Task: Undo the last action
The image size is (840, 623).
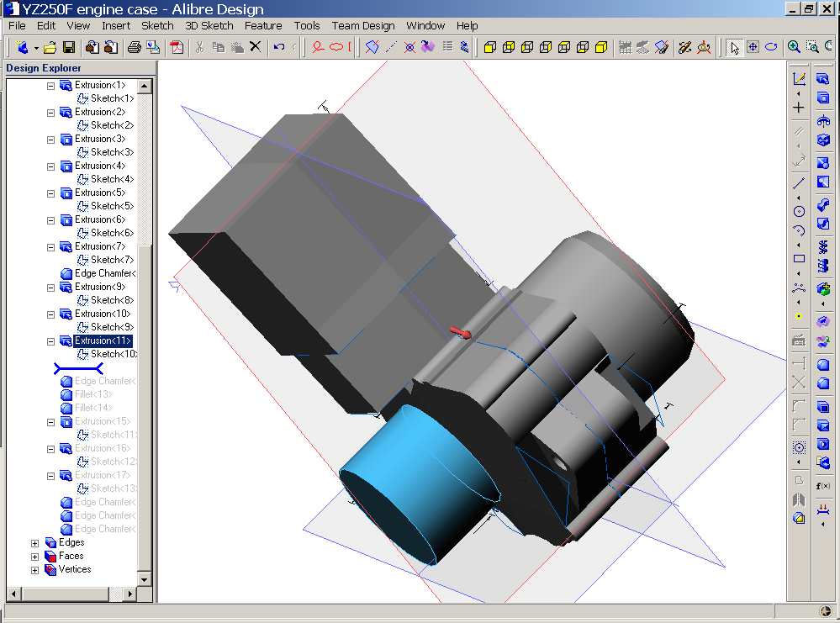Action: pos(278,47)
